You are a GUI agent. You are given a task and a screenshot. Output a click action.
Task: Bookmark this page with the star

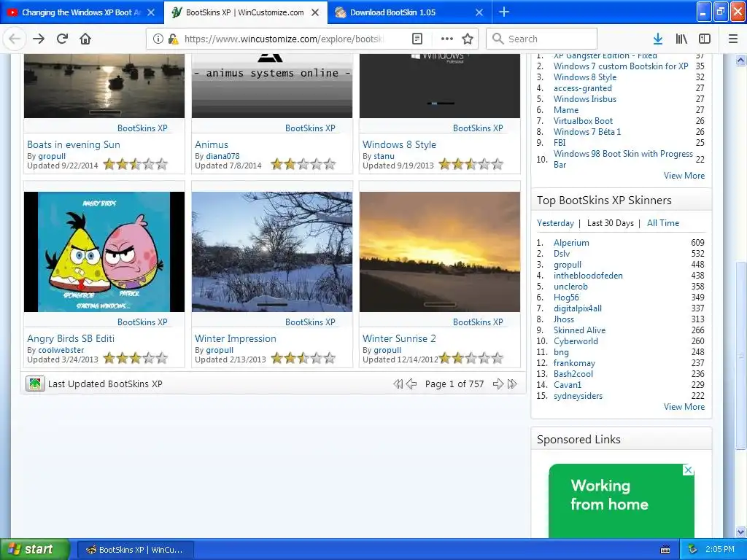point(468,39)
